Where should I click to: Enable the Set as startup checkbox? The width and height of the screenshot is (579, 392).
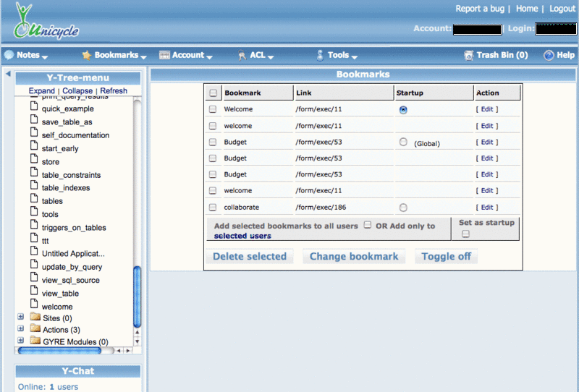(x=466, y=234)
